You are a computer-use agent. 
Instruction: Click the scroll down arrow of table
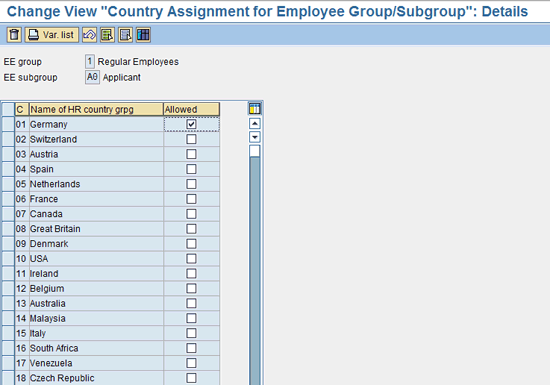coord(255,137)
